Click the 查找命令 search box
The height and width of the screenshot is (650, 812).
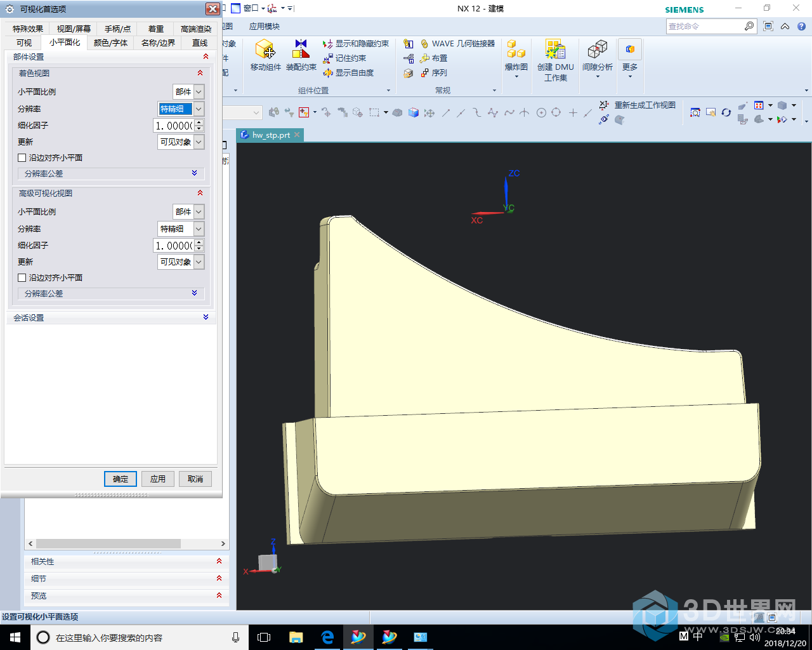[x=704, y=26]
